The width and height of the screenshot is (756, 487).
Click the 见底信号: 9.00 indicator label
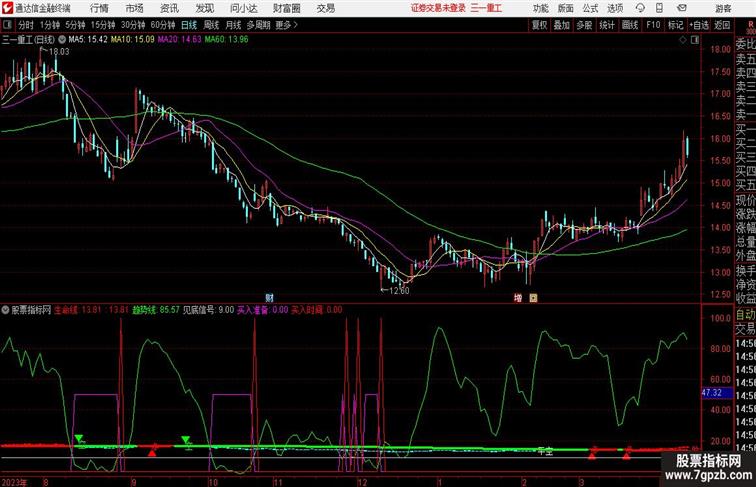click(208, 310)
